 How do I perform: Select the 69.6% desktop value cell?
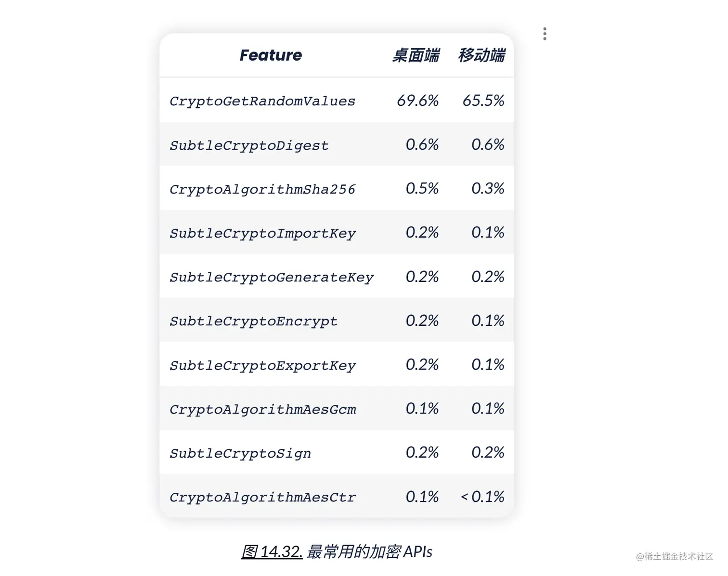[x=417, y=101]
